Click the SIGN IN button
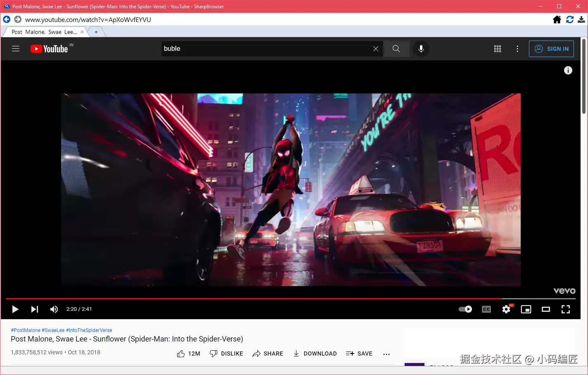Viewport: 588px width, 375px height. click(551, 48)
